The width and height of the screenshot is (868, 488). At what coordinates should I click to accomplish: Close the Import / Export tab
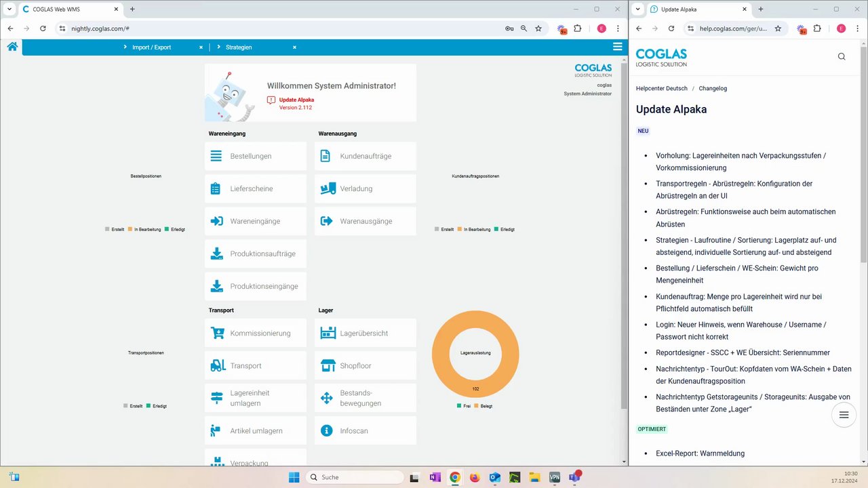click(201, 47)
